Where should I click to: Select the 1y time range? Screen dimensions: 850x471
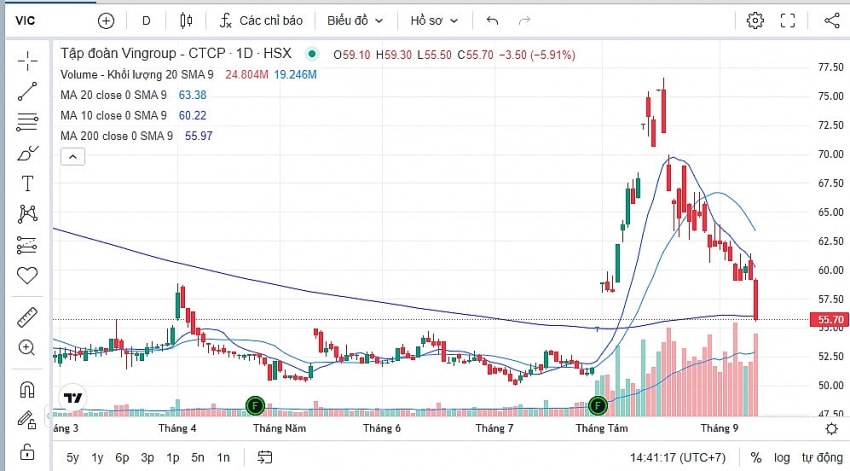click(97, 457)
